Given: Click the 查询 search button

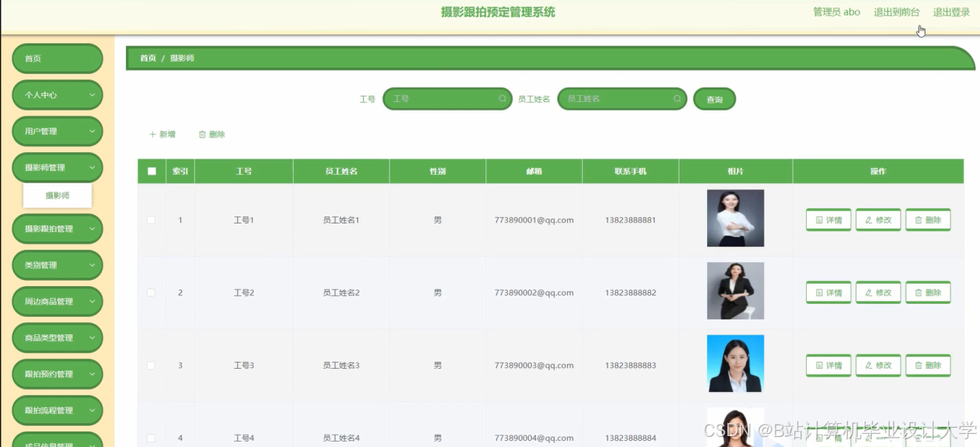Looking at the screenshot, I should 714,99.
